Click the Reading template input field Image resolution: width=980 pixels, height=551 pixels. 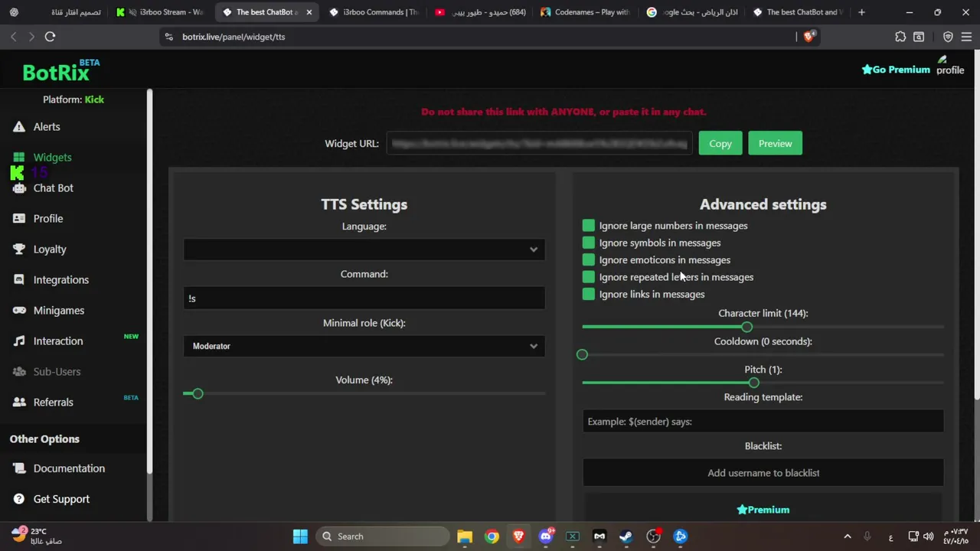(763, 422)
